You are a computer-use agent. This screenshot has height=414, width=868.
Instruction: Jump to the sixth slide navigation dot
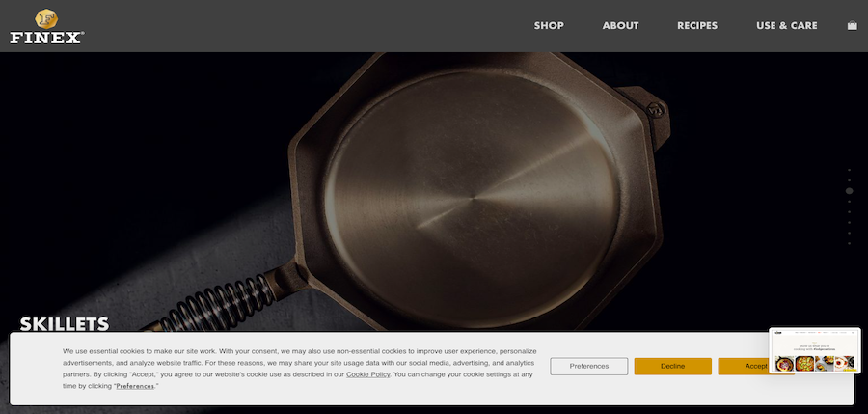click(849, 222)
